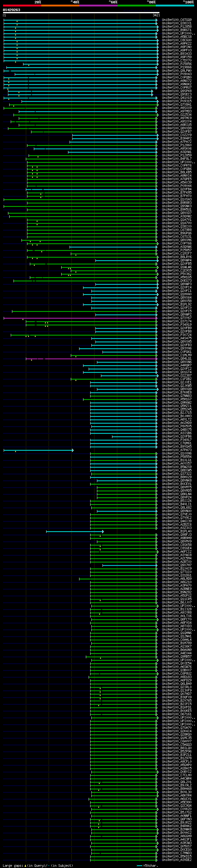Select hit UniRef100_B3H4P2
The image size is (197, 868).
177,139
